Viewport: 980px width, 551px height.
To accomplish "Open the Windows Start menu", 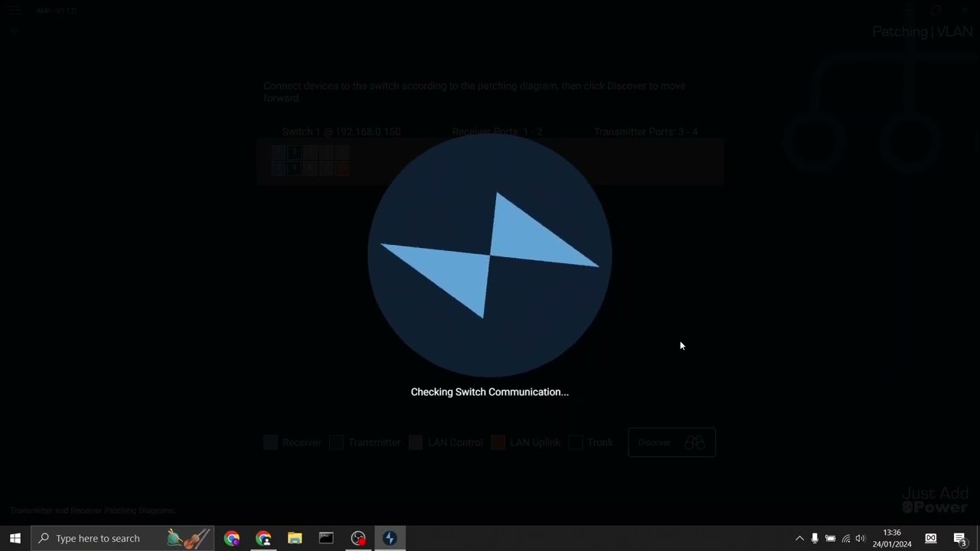I will pyautogui.click(x=15, y=538).
